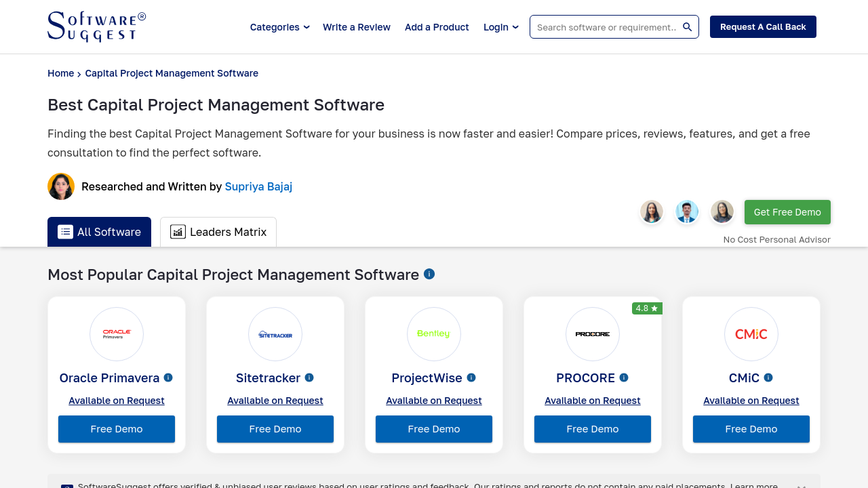Focus the software search input field

[606, 27]
